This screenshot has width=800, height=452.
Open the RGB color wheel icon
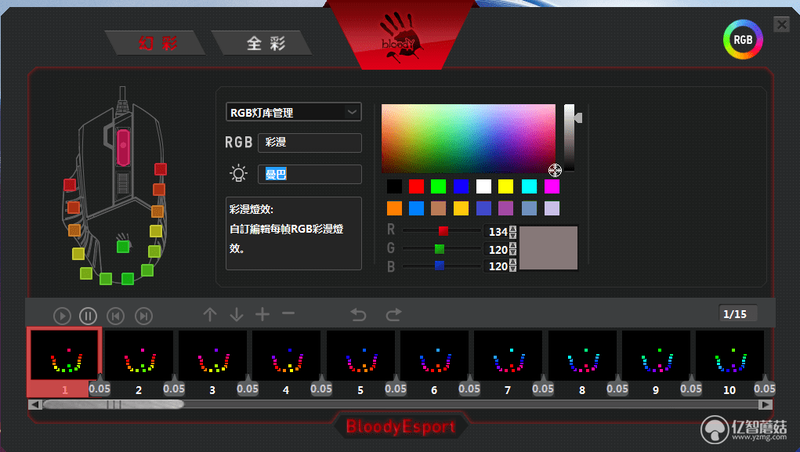(743, 39)
